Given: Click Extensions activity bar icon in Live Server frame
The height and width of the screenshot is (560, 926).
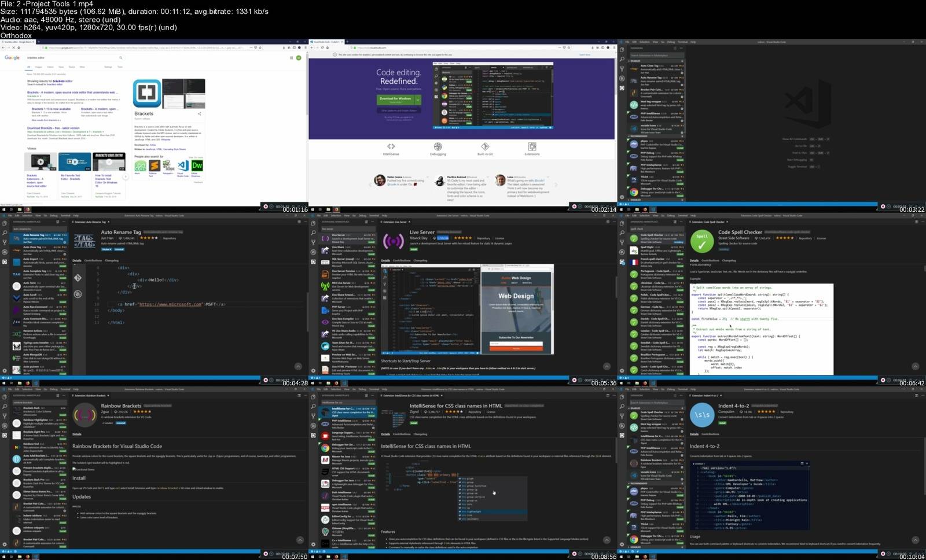Looking at the screenshot, I should point(313,261).
